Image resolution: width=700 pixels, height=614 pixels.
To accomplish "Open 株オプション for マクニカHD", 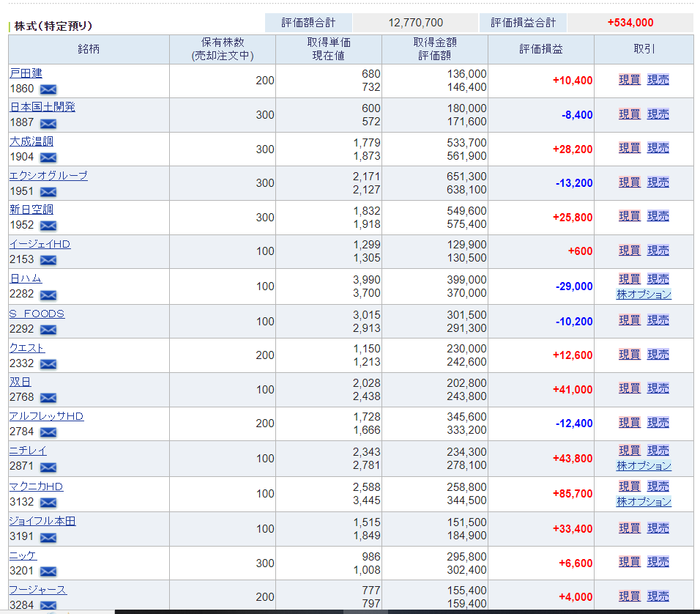I will click(x=644, y=502).
